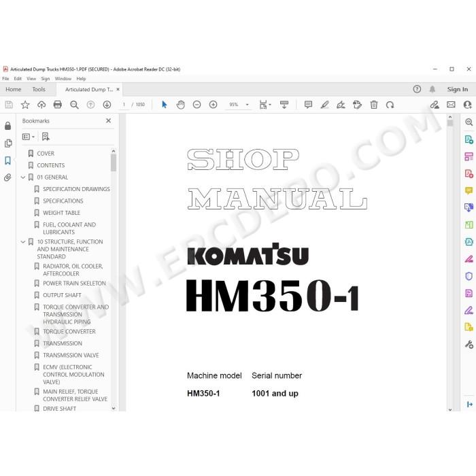Open the zoom percentage dropdown
Image resolution: width=476 pixels, height=476 pixels.
[247, 105]
